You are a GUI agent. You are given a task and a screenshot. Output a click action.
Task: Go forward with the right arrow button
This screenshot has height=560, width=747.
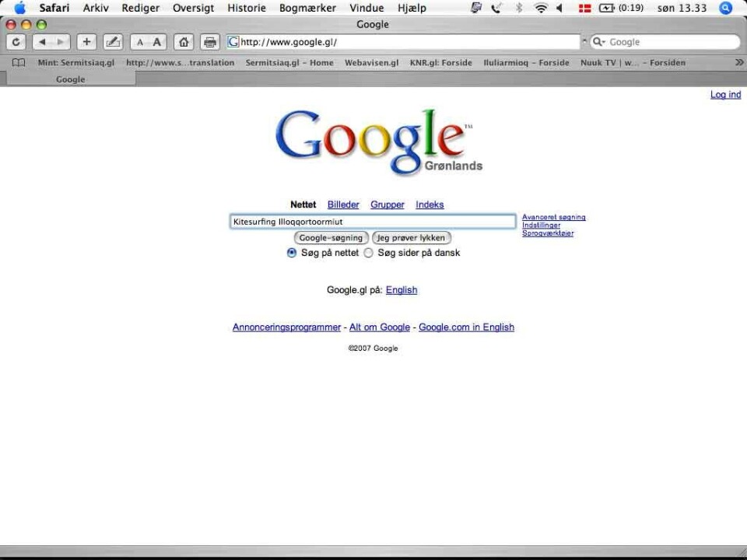(61, 42)
